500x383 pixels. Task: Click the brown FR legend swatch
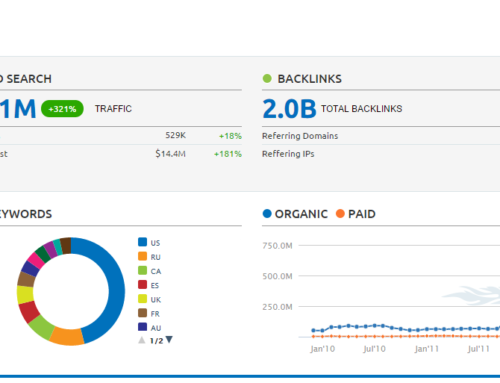point(142,313)
